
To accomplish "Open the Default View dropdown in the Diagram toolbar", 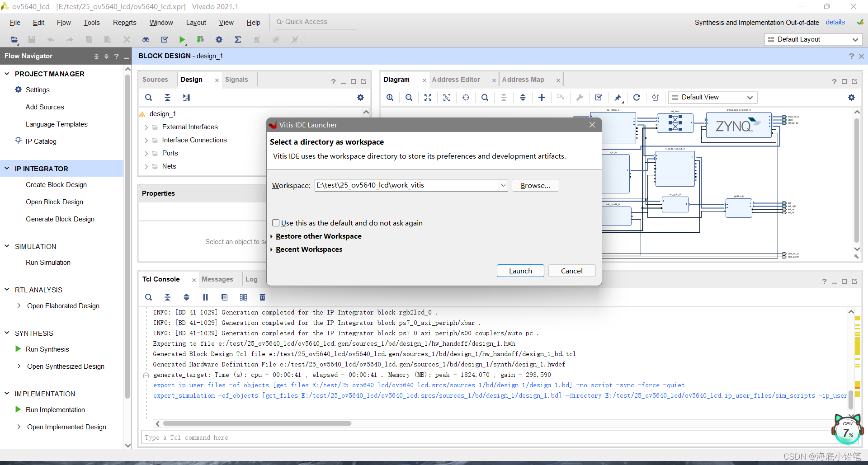I will 712,97.
